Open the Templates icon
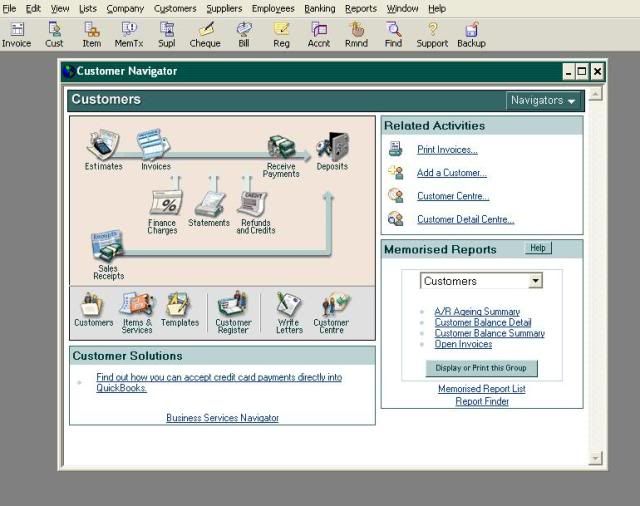 click(x=179, y=304)
